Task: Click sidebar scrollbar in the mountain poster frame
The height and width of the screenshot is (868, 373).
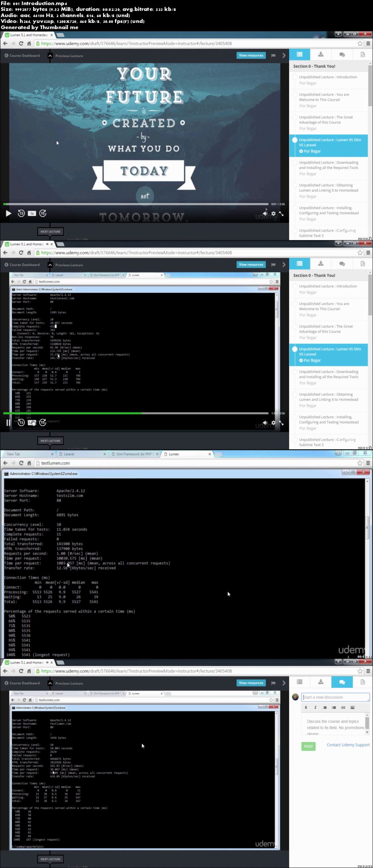Action: click(x=370, y=85)
